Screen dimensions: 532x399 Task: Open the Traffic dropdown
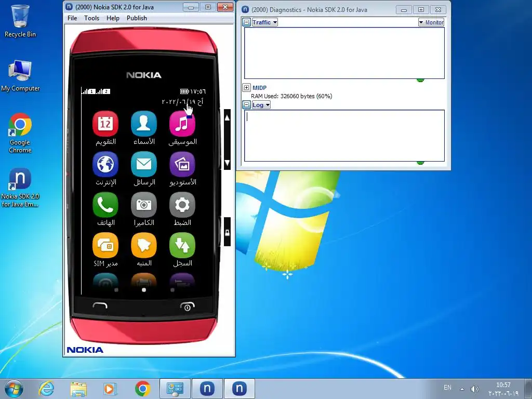pos(264,22)
